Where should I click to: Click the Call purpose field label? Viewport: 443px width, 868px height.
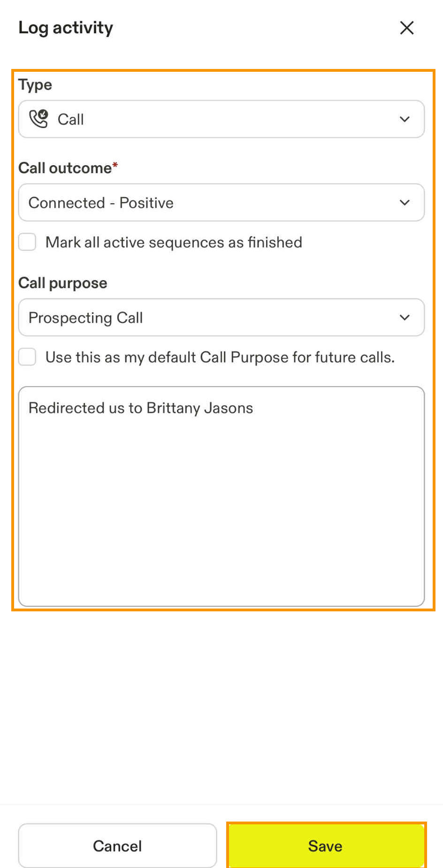point(62,282)
